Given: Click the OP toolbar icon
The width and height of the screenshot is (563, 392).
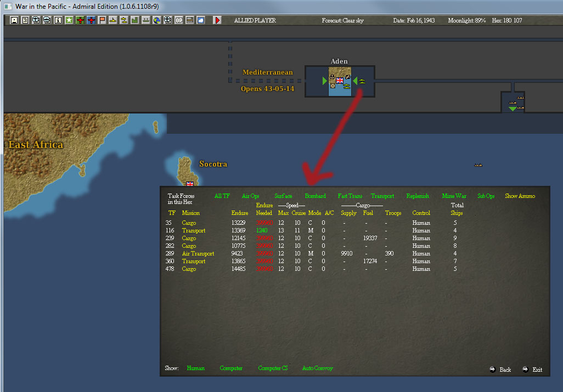Looking at the screenshot, I should click(179, 20).
